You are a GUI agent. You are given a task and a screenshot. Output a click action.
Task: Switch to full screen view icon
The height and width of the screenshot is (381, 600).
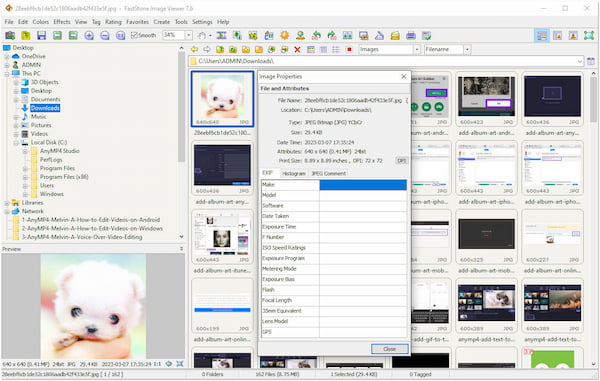[x=589, y=36]
